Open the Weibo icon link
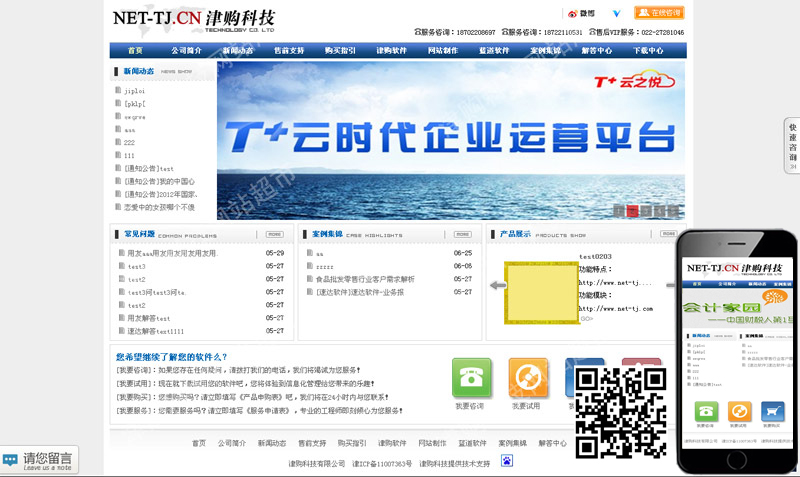The width and height of the screenshot is (800, 477). tap(581, 13)
